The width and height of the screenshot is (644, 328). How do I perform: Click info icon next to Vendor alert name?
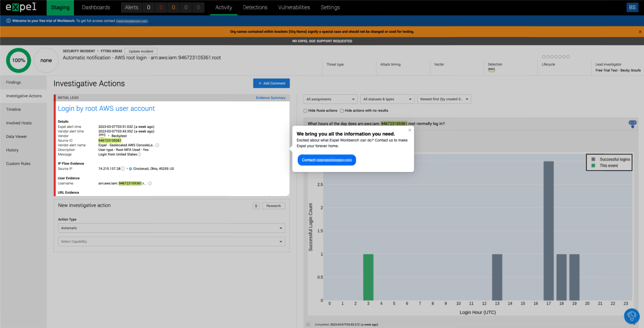pyautogui.click(x=157, y=145)
